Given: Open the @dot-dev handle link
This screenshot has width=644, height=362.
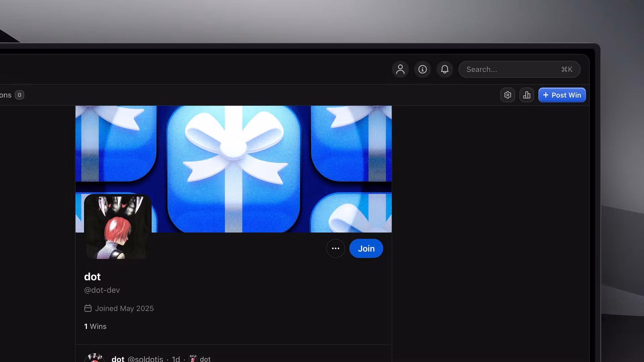Looking at the screenshot, I should pos(102,290).
